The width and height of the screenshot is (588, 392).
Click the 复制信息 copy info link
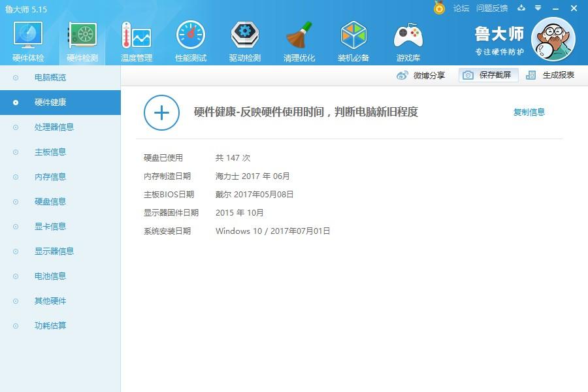click(x=529, y=112)
